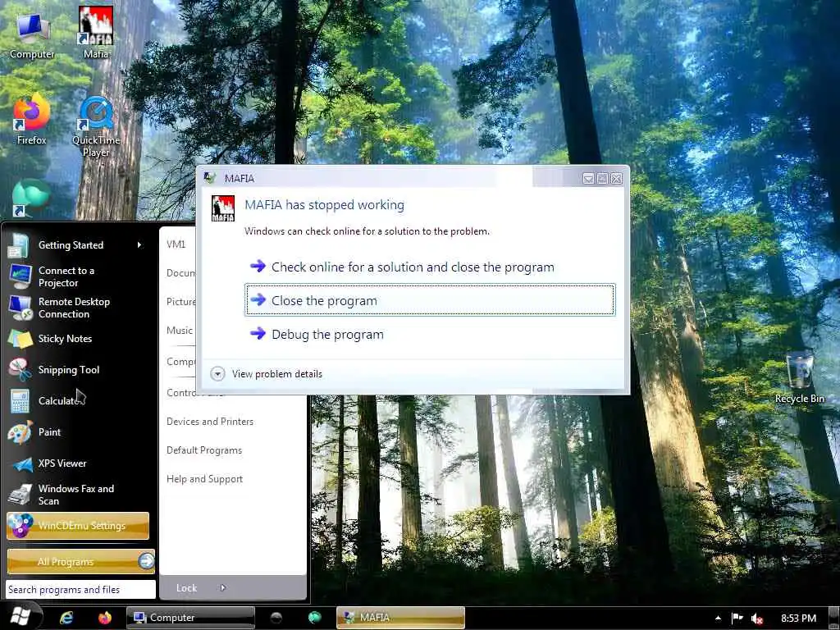Image resolution: width=840 pixels, height=630 pixels.
Task: Open the Computer desktop icon
Action: click(32, 34)
